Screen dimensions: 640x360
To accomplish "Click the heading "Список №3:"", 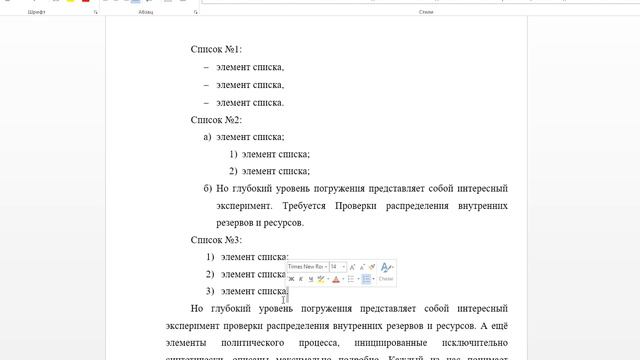I will (216, 240).
